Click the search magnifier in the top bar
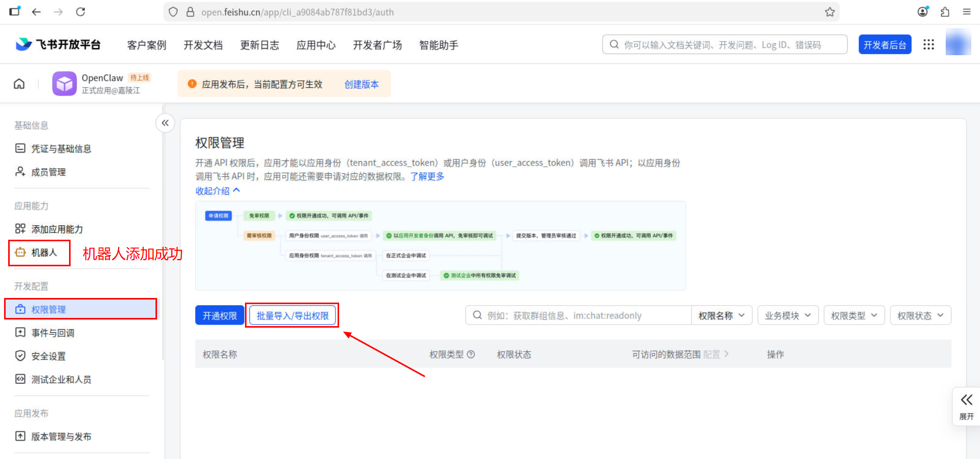This screenshot has height=459, width=980. point(614,44)
